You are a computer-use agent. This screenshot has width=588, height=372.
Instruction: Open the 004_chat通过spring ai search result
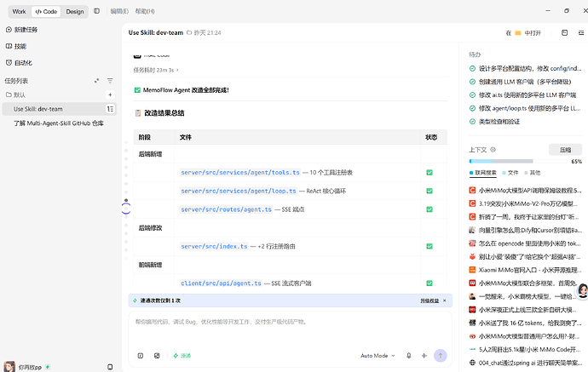(x=526, y=363)
